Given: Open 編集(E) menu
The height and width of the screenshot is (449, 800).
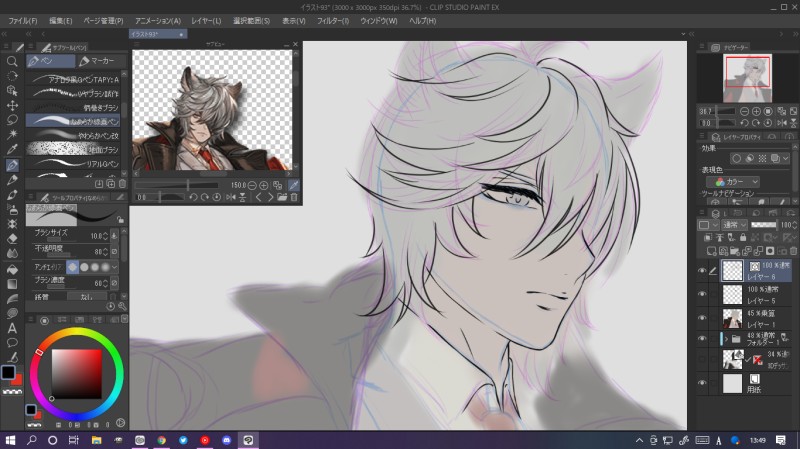Looking at the screenshot, I should click(61, 21).
